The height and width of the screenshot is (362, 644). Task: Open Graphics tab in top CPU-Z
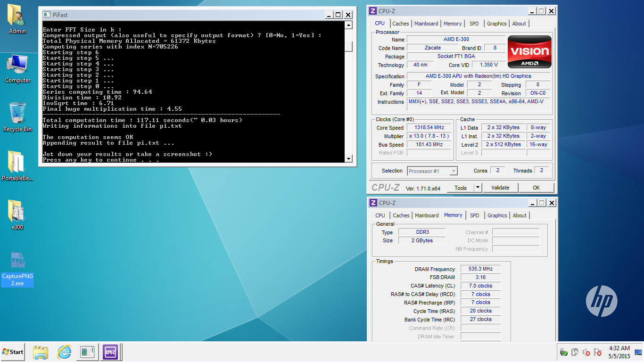click(x=497, y=24)
